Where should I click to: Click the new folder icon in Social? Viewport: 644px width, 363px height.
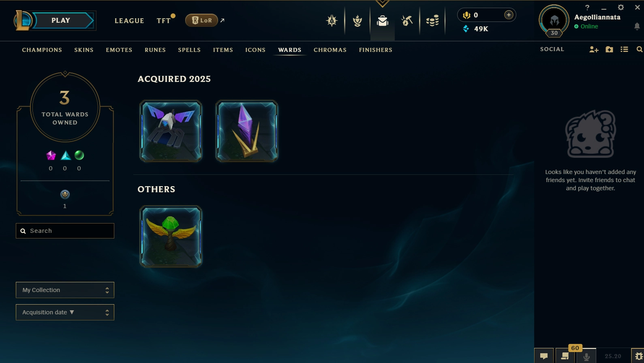point(609,49)
